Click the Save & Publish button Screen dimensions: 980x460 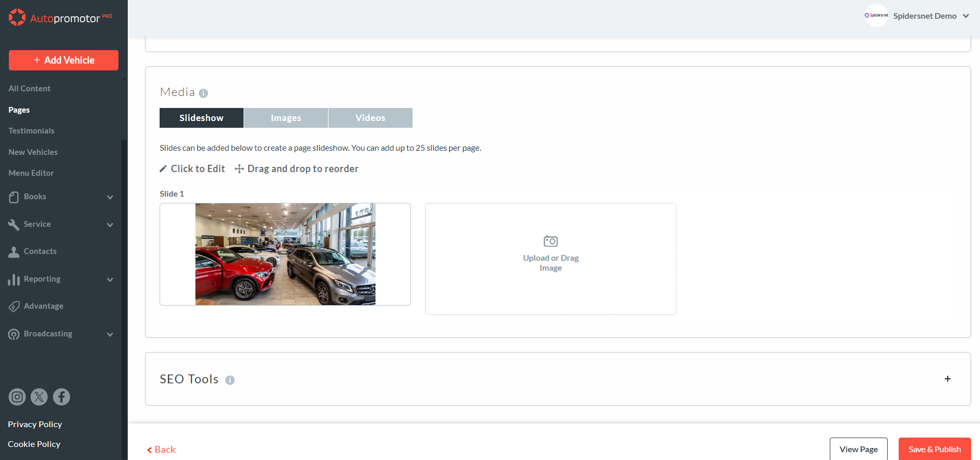click(x=934, y=449)
